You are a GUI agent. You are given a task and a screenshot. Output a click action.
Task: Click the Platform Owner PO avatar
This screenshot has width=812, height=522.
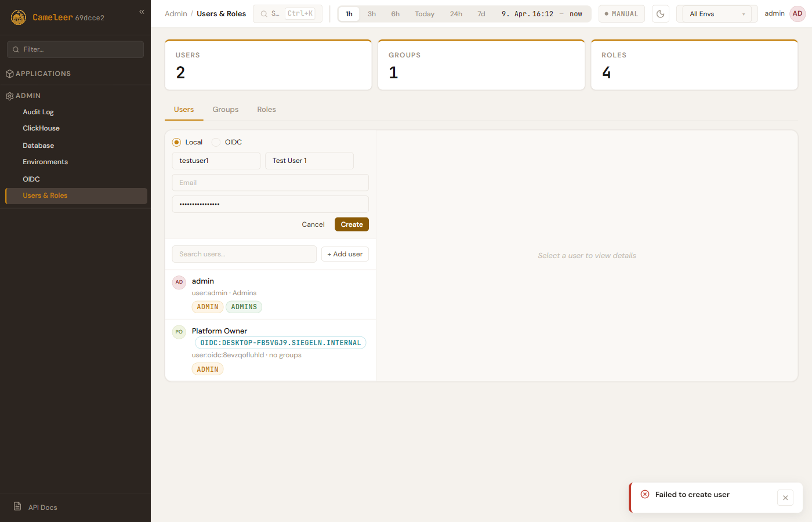179,332
